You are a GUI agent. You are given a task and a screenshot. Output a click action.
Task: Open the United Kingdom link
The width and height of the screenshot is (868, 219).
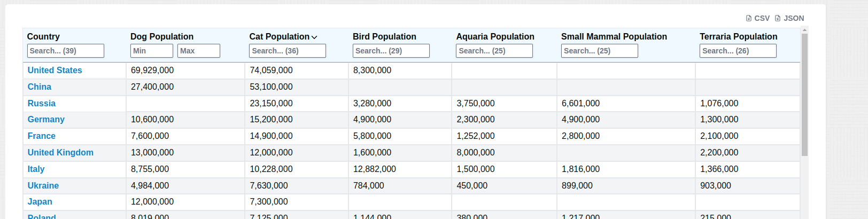point(60,152)
